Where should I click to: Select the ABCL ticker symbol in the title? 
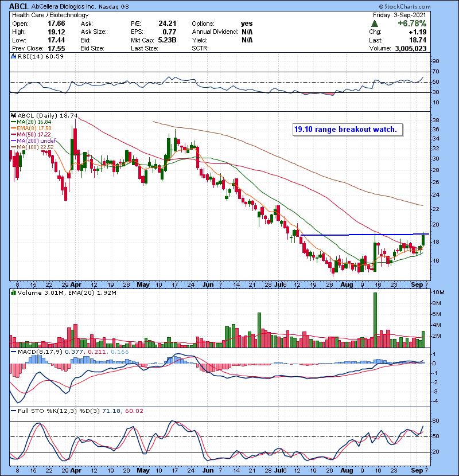pyautogui.click(x=19, y=6)
